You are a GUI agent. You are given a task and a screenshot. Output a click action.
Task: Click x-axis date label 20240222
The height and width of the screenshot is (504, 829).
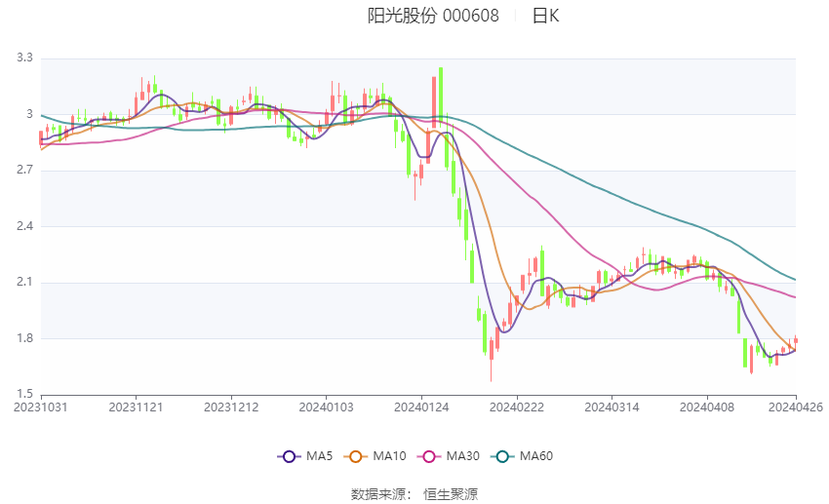pyautogui.click(x=517, y=407)
